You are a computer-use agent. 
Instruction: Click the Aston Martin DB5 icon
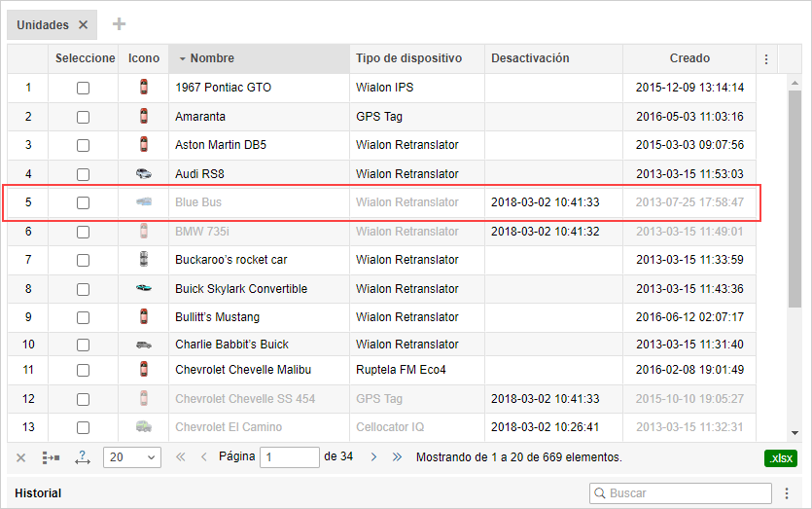tap(144, 145)
